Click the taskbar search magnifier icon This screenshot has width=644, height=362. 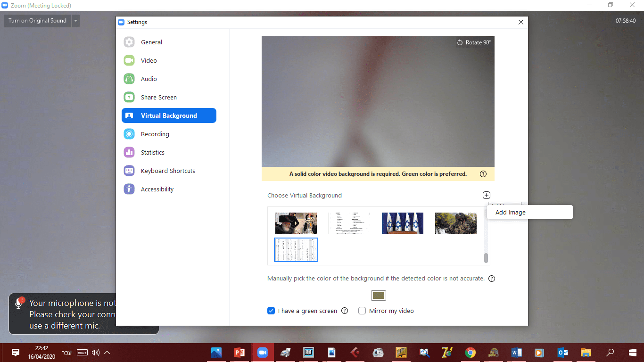(610, 353)
